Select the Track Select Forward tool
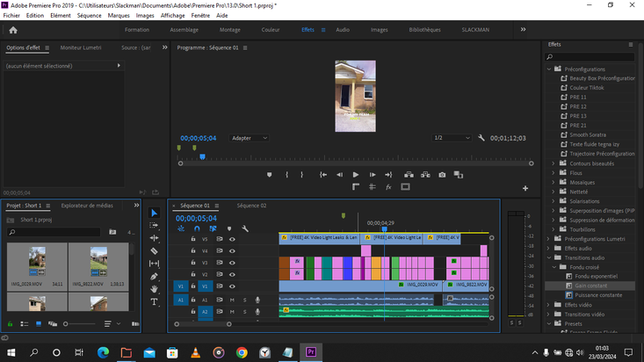Image resolution: width=644 pixels, height=362 pixels. (154, 225)
